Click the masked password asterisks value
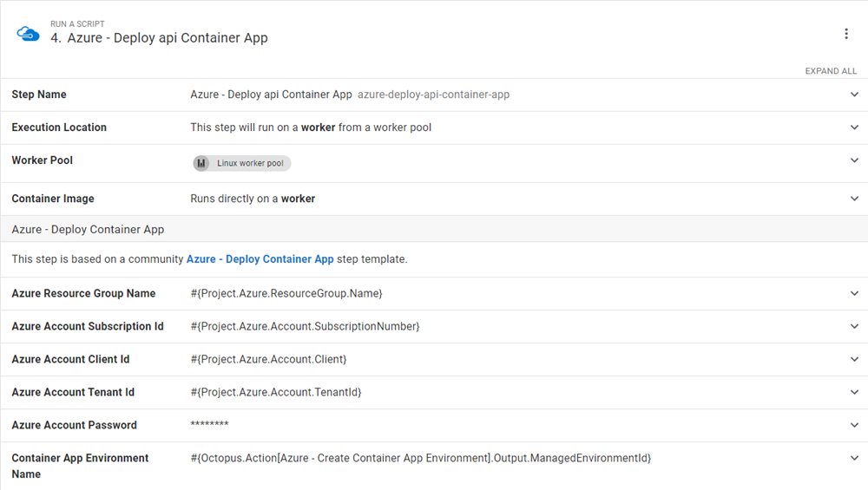The height and width of the screenshot is (490, 868). coord(209,424)
